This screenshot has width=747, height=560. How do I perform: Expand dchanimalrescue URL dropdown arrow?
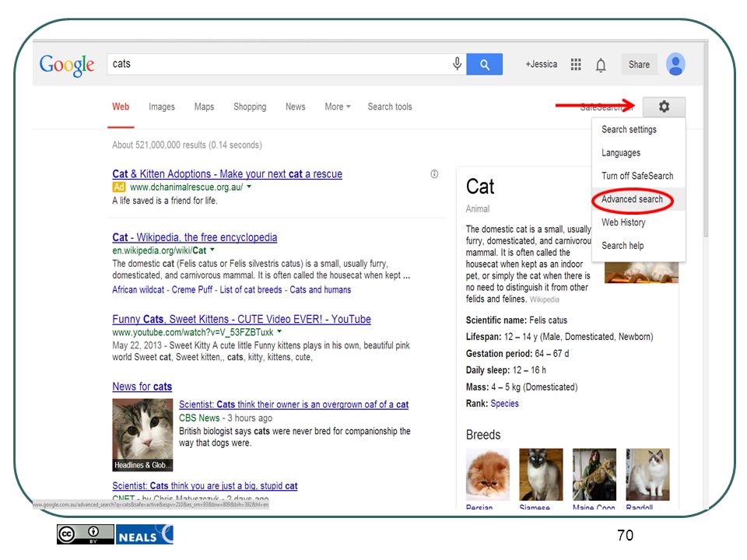click(249, 187)
